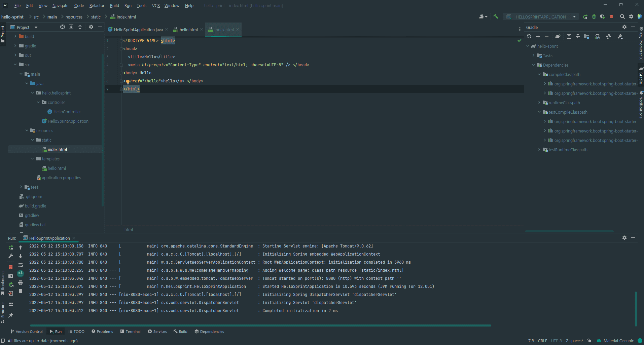
Task: Toggle scroll to end in console
Action: (21, 274)
